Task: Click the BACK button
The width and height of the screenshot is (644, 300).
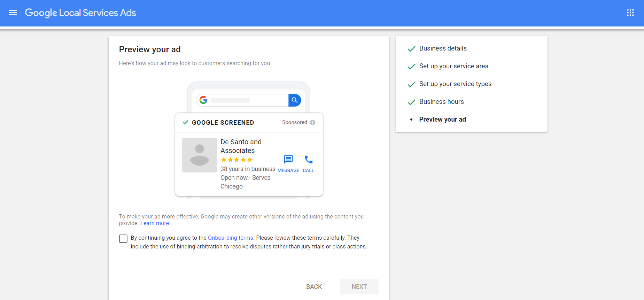Action: pyautogui.click(x=314, y=286)
